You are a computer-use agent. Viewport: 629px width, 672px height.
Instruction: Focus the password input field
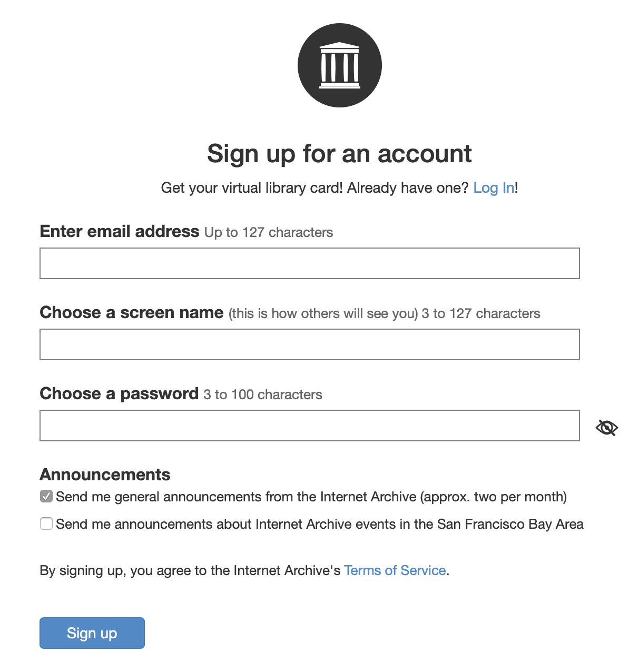coord(309,426)
